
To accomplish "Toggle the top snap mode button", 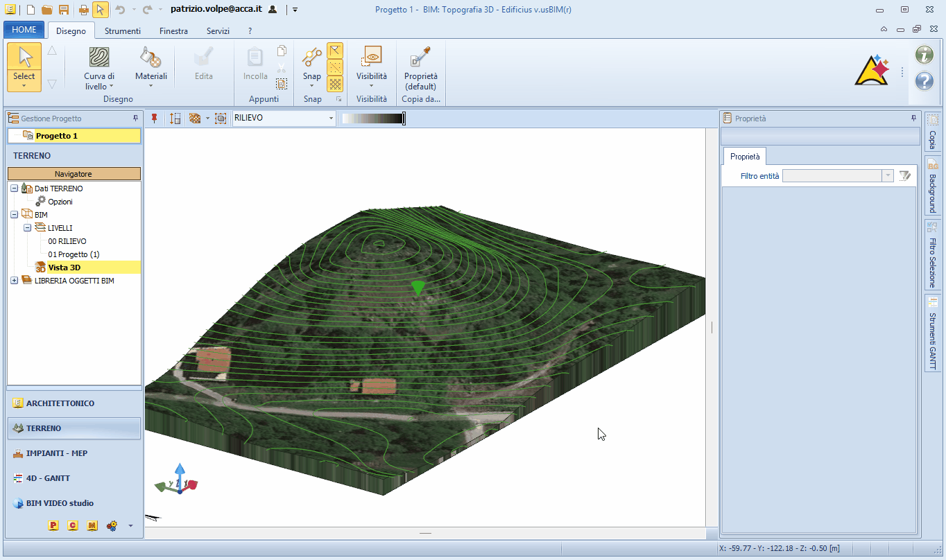I will coord(335,51).
